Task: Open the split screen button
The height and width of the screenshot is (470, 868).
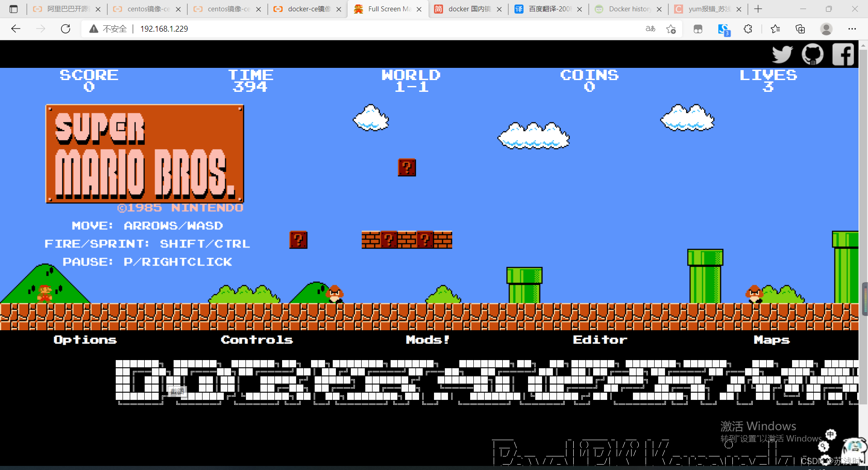Action: click(698, 29)
